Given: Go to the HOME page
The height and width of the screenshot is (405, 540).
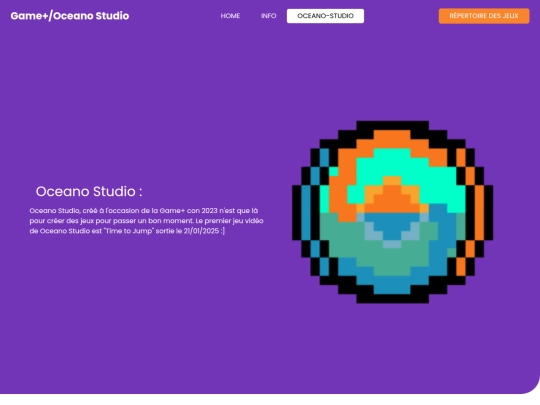Looking at the screenshot, I should pyautogui.click(x=230, y=16).
